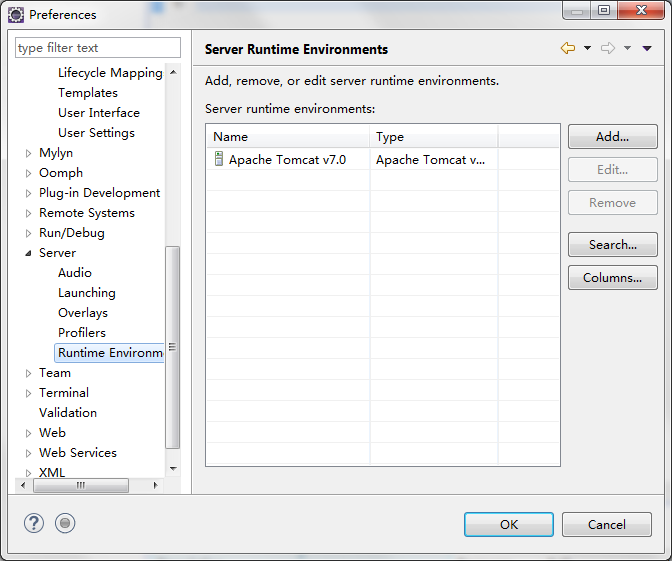Select the Server label

57,253
